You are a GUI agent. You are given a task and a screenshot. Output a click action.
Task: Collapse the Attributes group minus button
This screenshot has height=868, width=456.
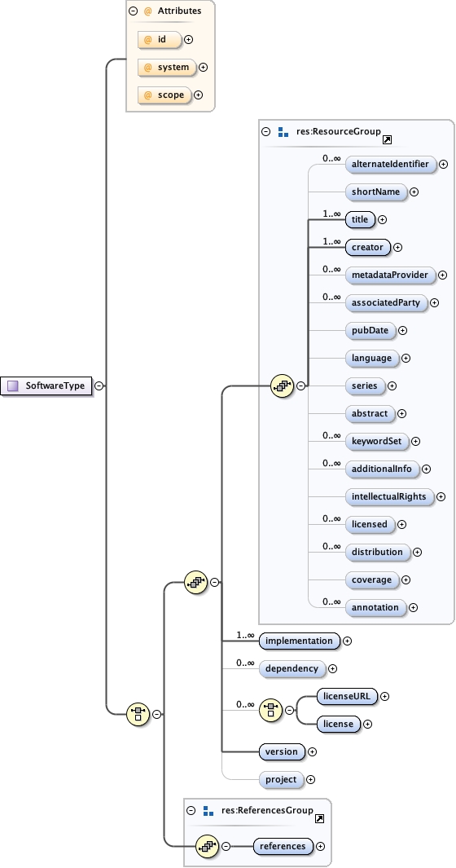pos(133,11)
